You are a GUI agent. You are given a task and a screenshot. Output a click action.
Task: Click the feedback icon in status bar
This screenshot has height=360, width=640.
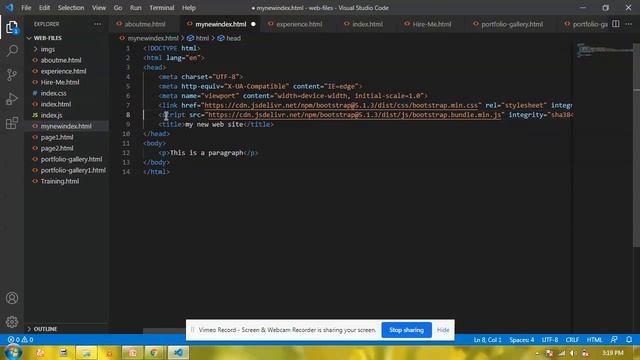pyautogui.click(x=614, y=340)
